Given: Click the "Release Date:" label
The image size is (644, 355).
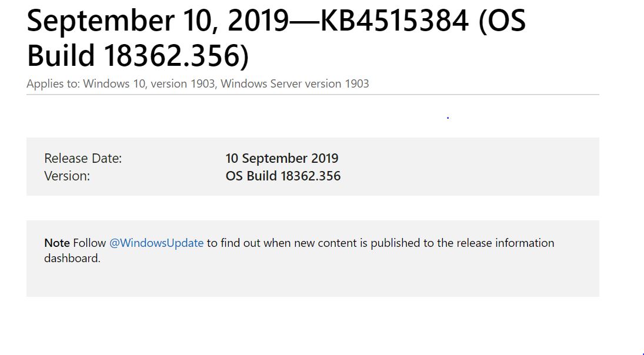Looking at the screenshot, I should 83,159.
